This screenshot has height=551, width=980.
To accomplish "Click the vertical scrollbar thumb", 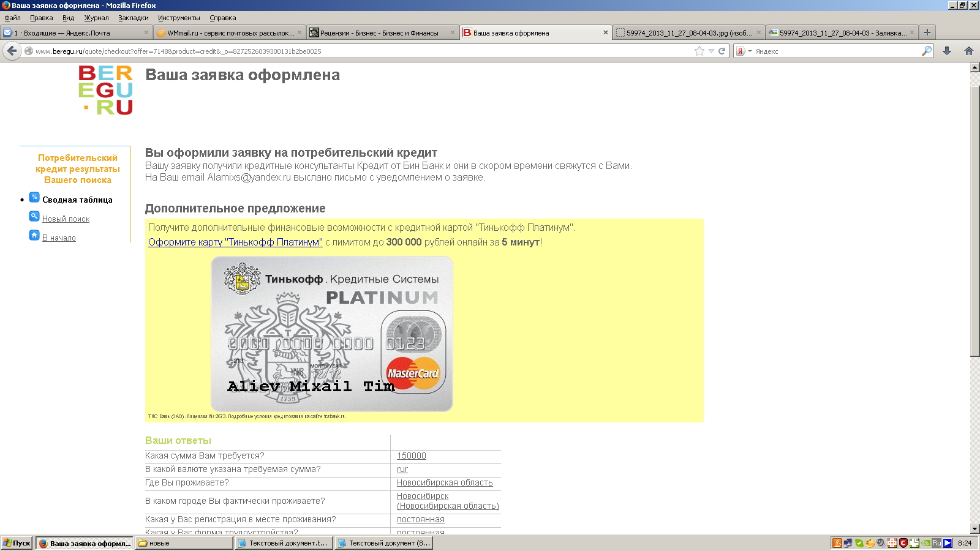I will 975,222.
